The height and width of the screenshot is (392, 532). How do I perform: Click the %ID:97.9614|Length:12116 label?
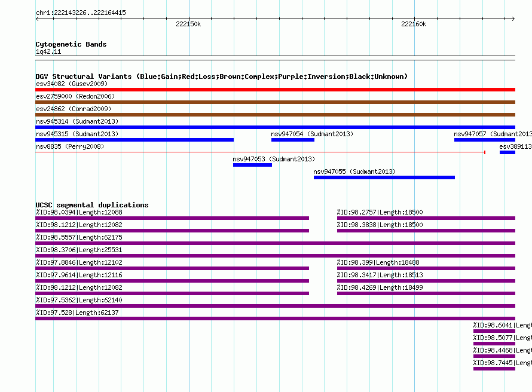point(79,275)
